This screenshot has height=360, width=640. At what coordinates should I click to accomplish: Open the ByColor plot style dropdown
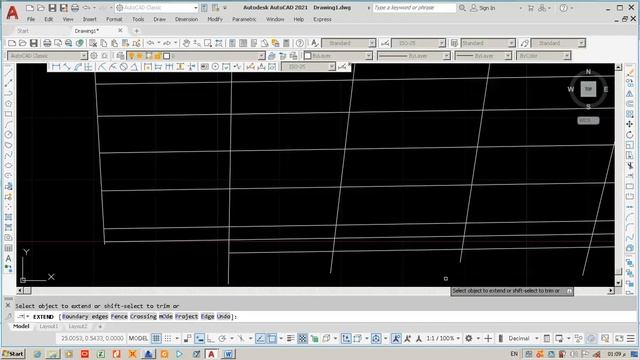[567, 56]
